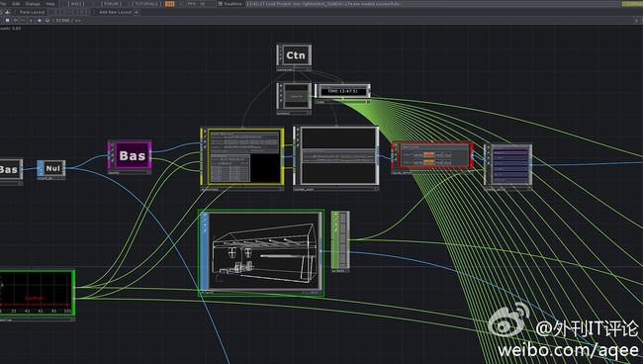Open the Wiki link button
Screen dimensions: 643x364
(76, 4)
